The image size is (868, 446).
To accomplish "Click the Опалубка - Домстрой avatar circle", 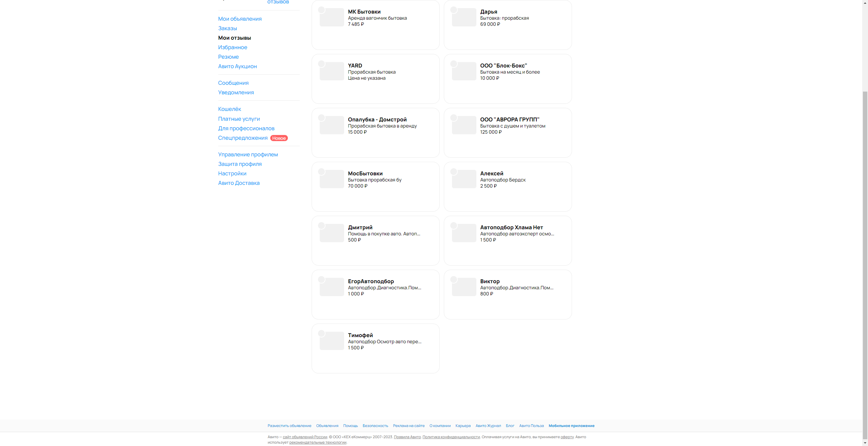I will pyautogui.click(x=321, y=118).
